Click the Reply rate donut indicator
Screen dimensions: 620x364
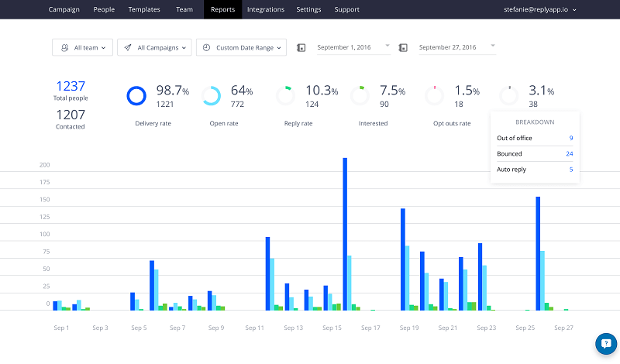[285, 95]
